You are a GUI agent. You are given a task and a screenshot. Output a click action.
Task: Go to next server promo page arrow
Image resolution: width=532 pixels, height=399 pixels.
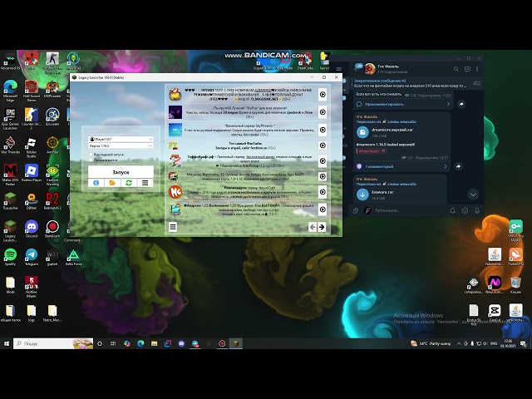pyautogui.click(x=322, y=227)
